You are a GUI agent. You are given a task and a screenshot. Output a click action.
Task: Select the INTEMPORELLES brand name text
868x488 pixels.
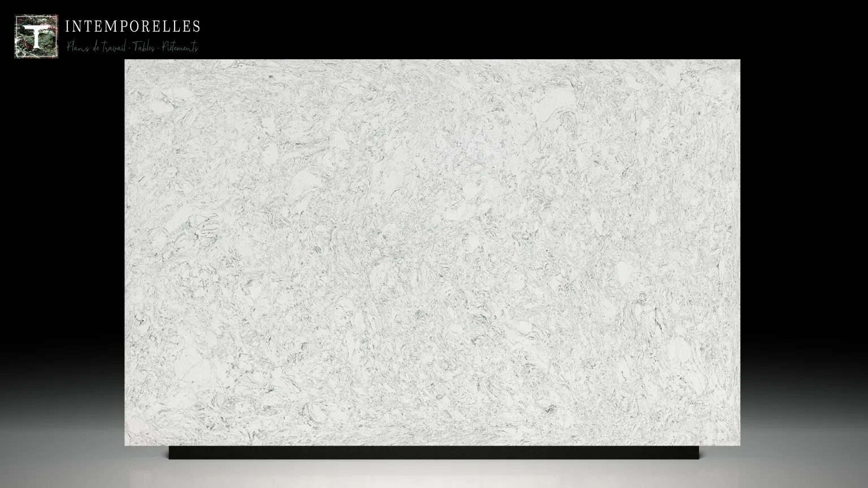(133, 26)
